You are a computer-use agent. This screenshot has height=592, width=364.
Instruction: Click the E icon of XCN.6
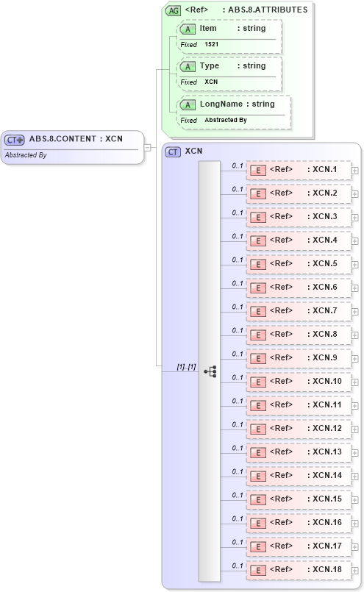(x=258, y=288)
